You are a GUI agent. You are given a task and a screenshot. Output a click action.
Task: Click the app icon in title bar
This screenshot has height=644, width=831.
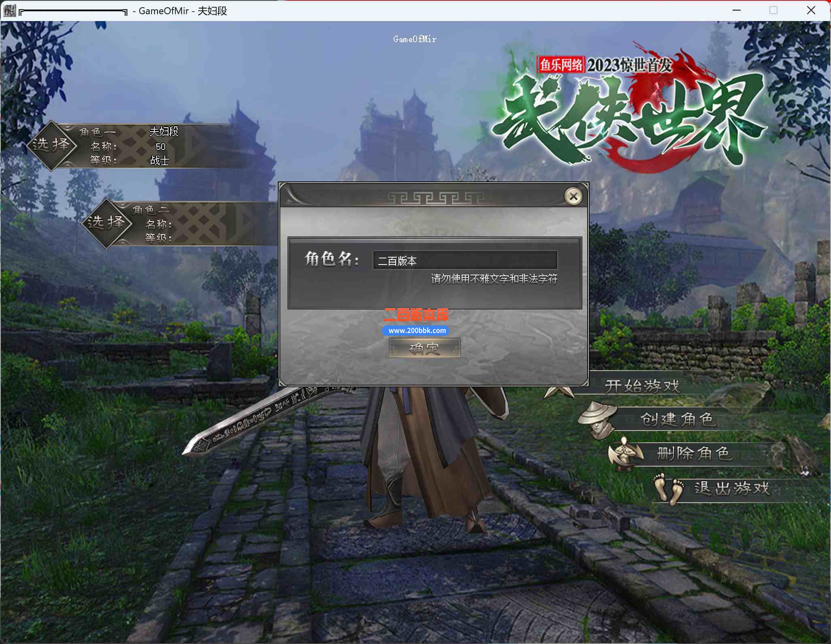tap(9, 11)
